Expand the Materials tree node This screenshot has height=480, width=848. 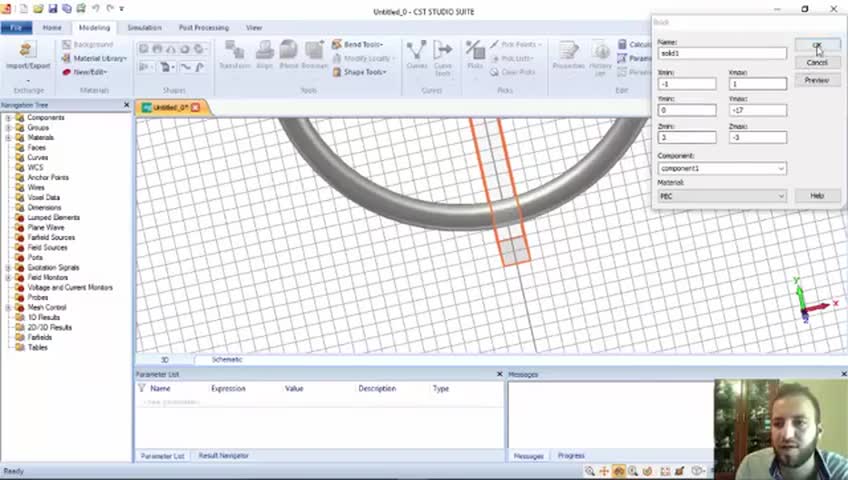(8, 137)
